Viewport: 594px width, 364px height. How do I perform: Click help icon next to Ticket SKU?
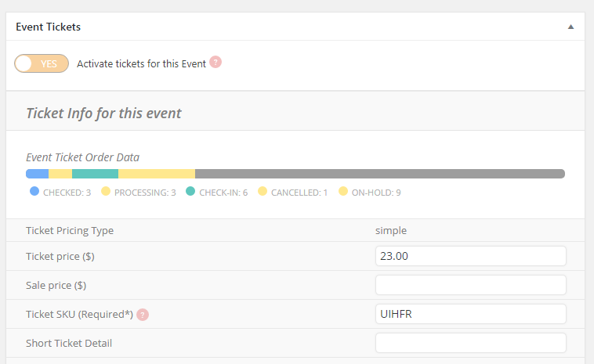point(143,315)
